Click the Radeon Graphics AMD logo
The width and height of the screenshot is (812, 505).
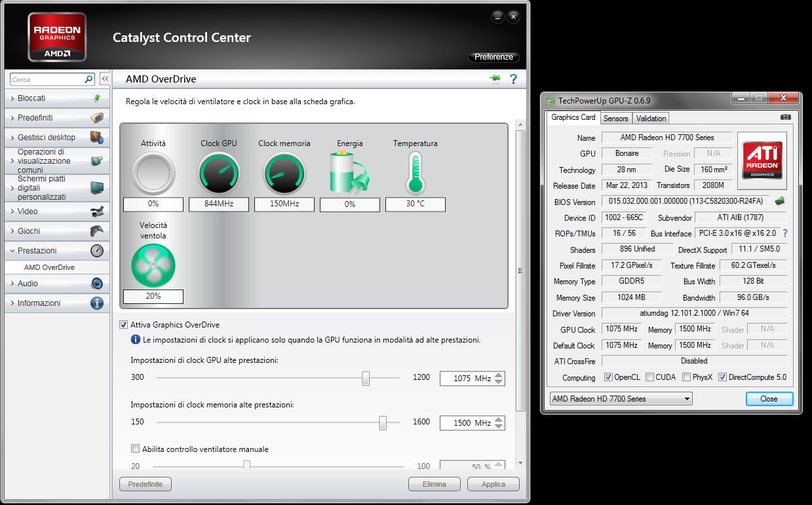57,37
